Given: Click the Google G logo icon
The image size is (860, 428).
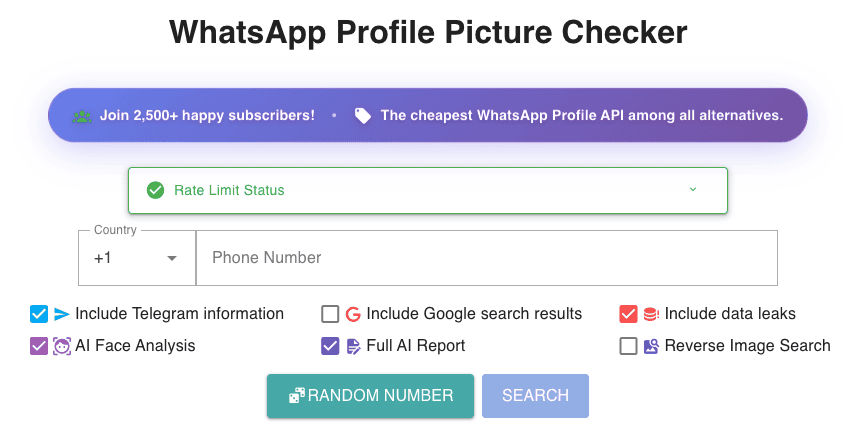Looking at the screenshot, I should point(353,314).
